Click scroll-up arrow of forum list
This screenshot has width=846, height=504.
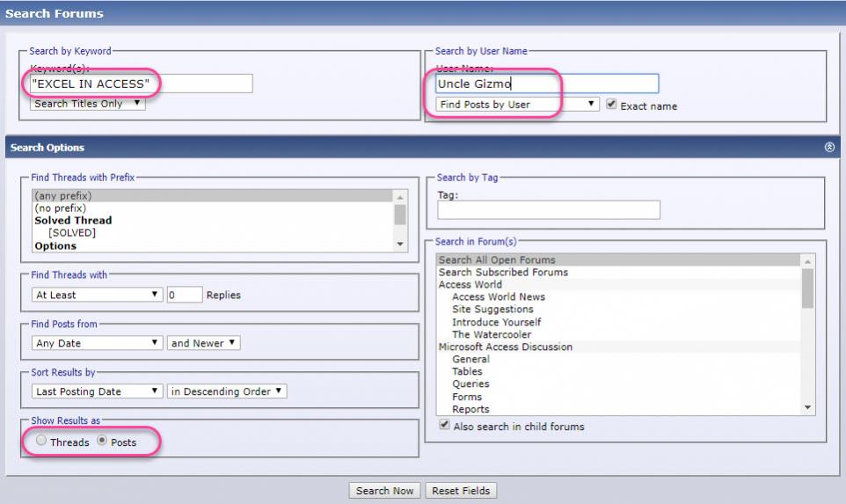(807, 261)
